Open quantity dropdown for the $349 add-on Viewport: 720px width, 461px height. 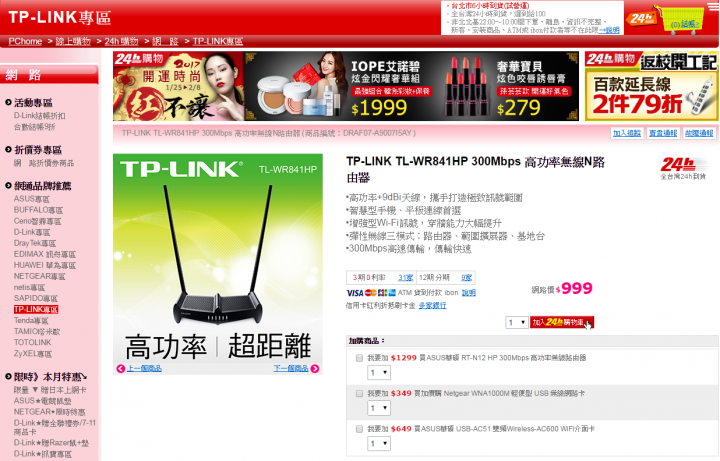379,408
